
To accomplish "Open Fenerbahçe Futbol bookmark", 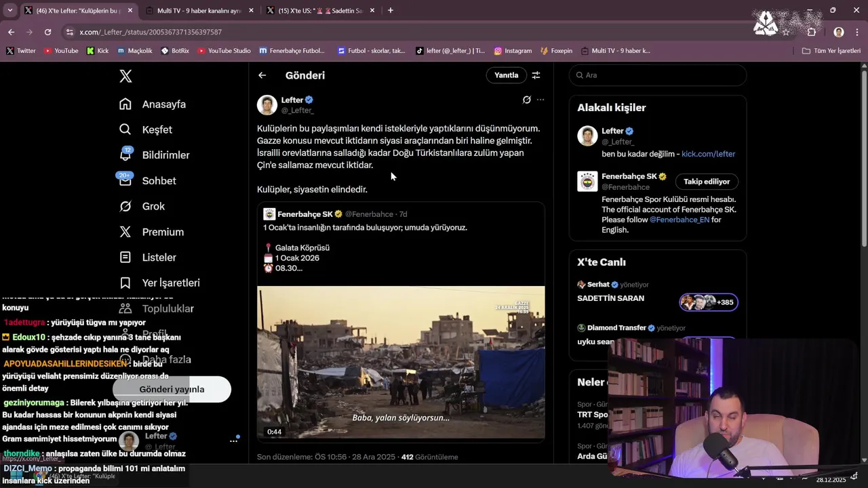I will (x=292, y=51).
